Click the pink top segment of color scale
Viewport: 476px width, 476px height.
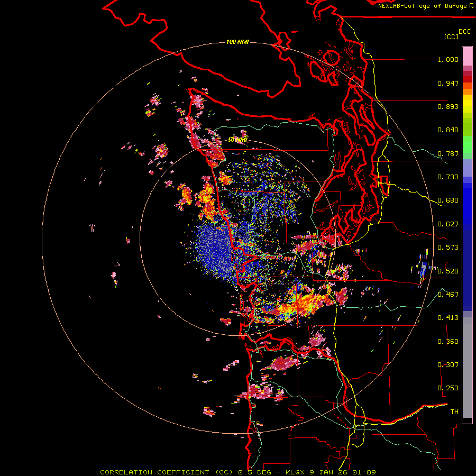click(467, 56)
